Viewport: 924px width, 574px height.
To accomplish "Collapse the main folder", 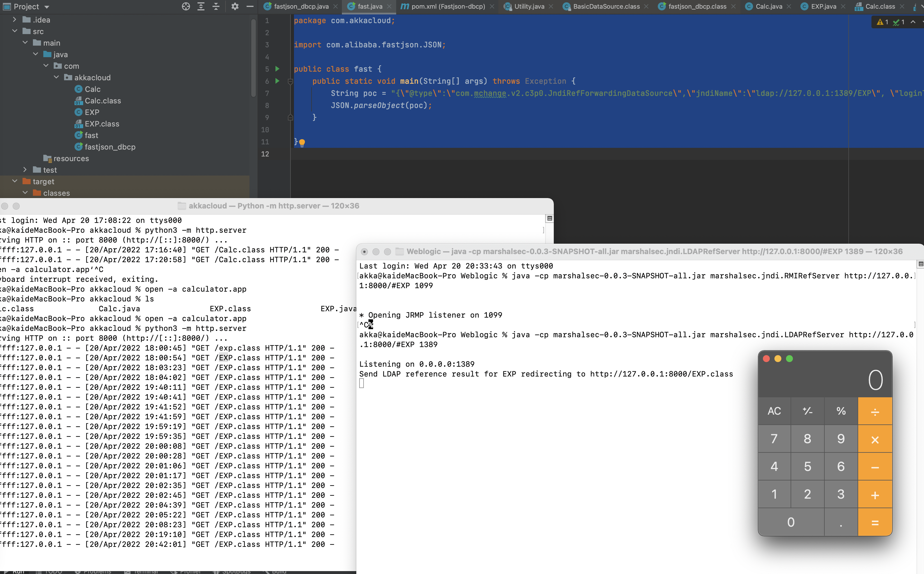I will tap(25, 42).
